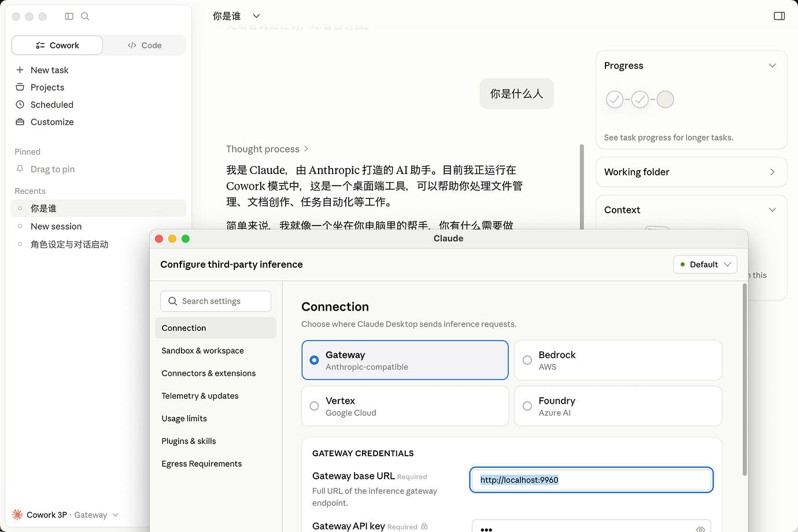Toggle right panel icon at top right
The image size is (798, 532).
779,16
